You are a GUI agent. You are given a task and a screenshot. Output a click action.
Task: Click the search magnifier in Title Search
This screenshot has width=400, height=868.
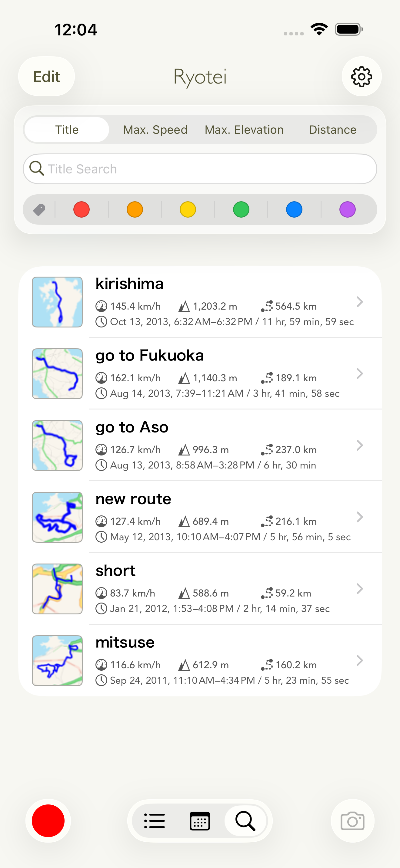click(37, 168)
